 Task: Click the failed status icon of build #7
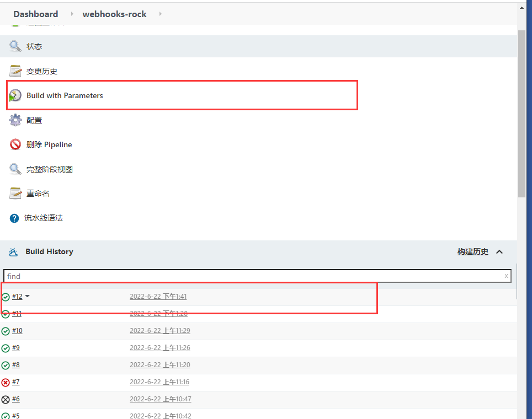point(6,383)
